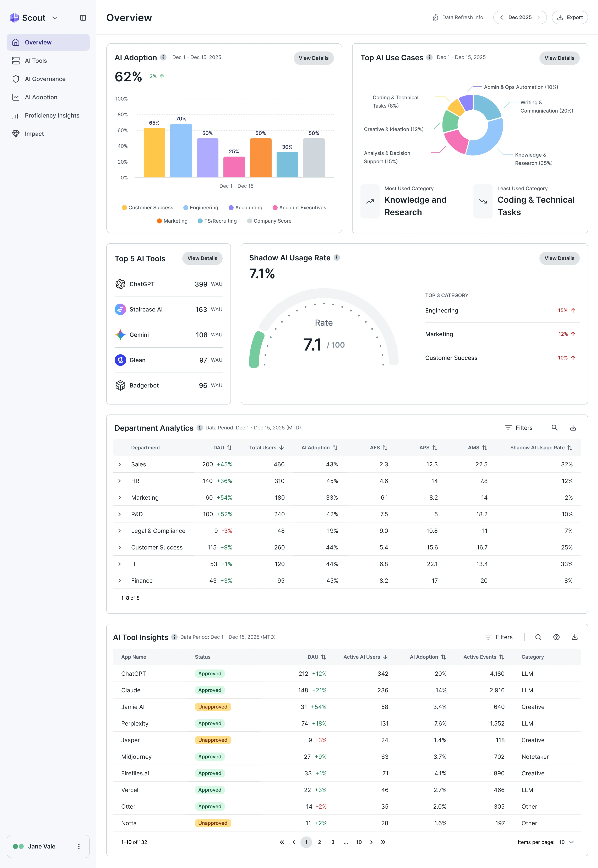Image resolution: width=598 pixels, height=868 pixels.
Task: Expand the Sales department row
Action: tap(120, 465)
